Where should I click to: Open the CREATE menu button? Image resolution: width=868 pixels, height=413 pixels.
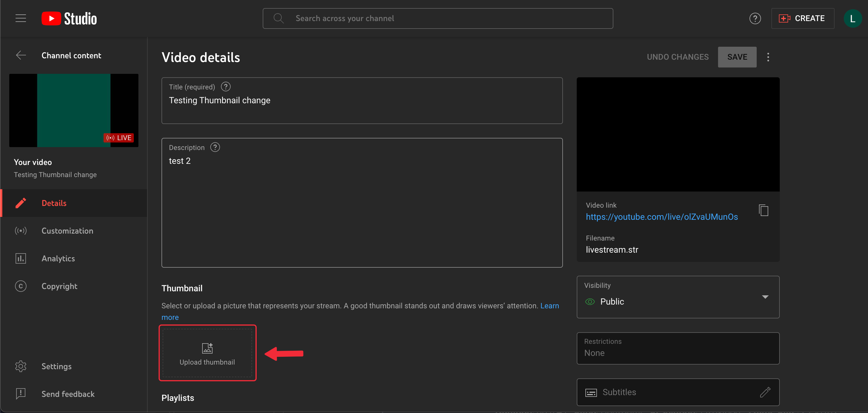802,18
